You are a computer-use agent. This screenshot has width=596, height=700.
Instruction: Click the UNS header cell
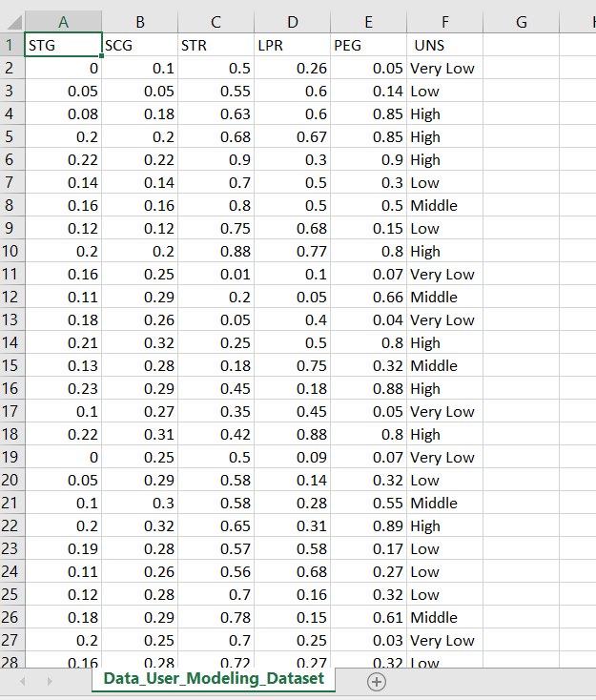[x=445, y=45]
